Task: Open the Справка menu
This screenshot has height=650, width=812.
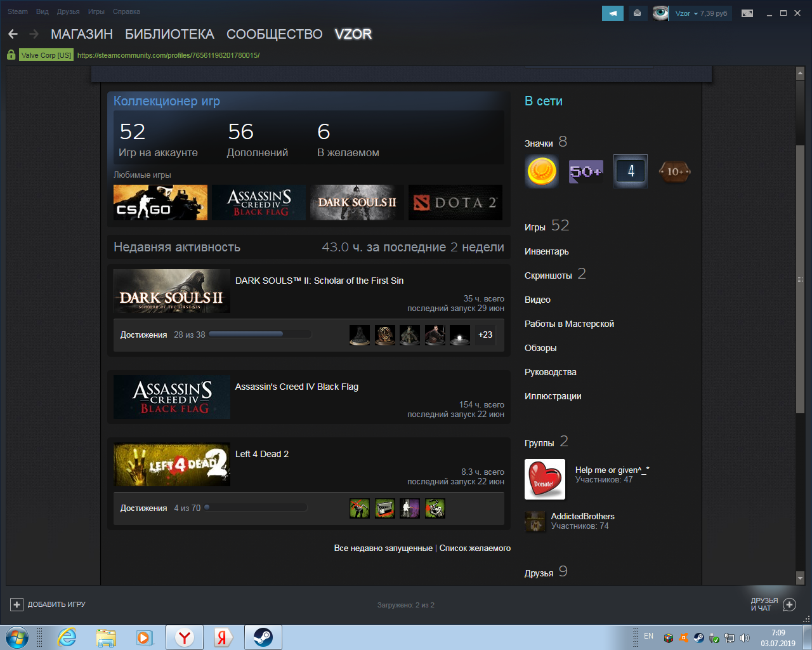Action: click(x=126, y=11)
